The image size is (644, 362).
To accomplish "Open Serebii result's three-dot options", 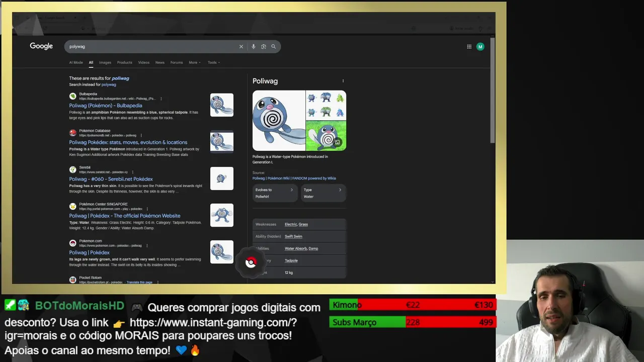I will tap(133, 172).
